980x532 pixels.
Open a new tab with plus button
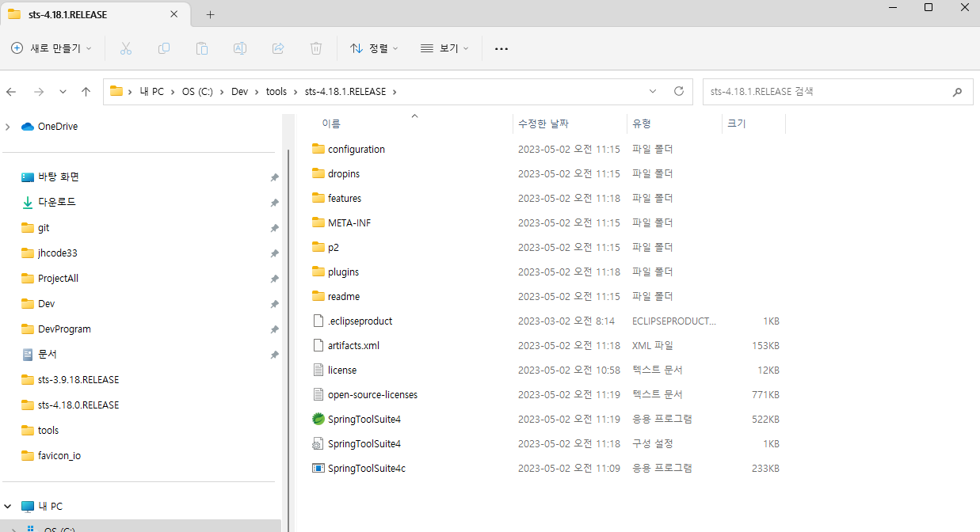(210, 14)
